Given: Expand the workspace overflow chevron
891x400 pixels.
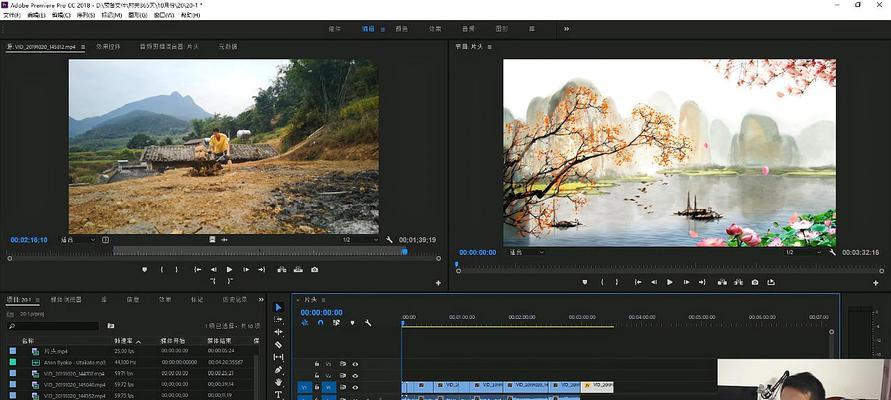Looking at the screenshot, I should (x=567, y=28).
